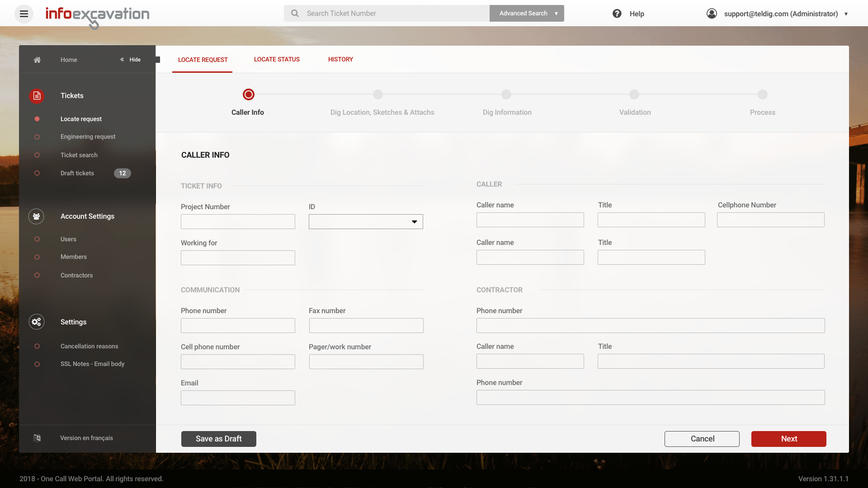868x488 pixels.
Task: Open the hamburger menu icon
Action: (24, 14)
